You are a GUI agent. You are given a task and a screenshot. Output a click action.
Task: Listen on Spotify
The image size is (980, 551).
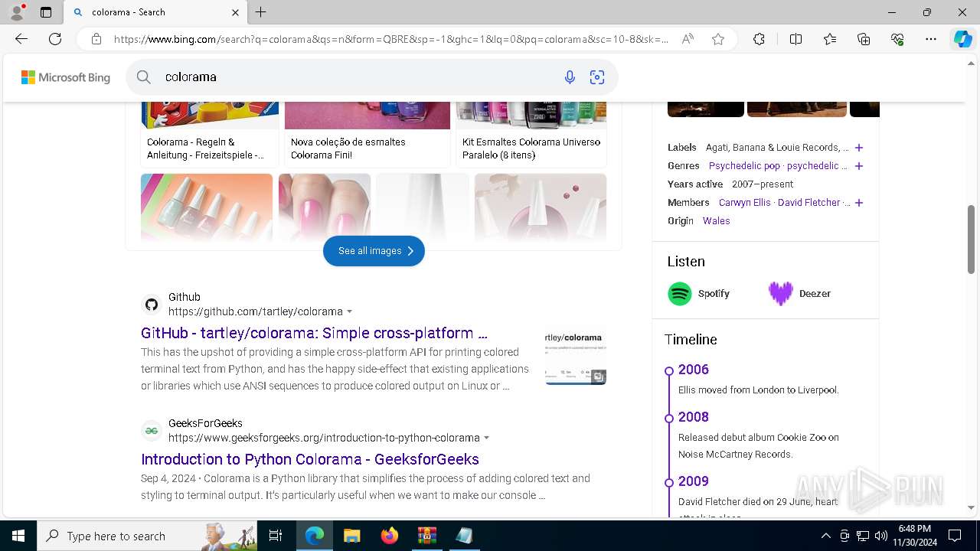tap(699, 294)
